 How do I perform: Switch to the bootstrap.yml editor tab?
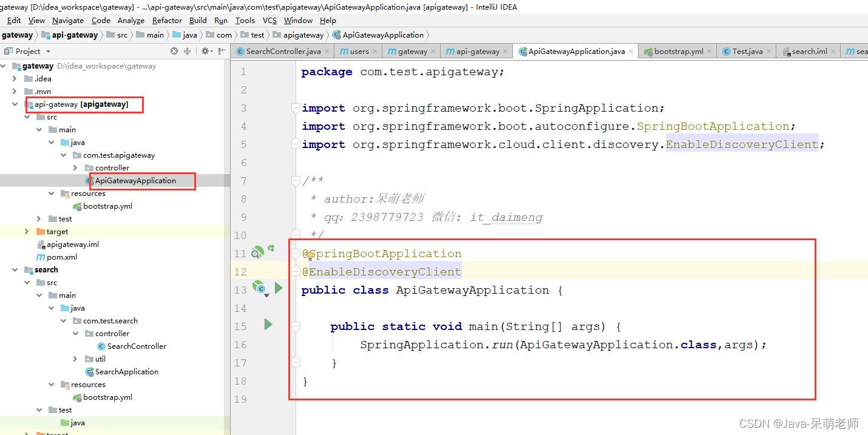tap(678, 52)
